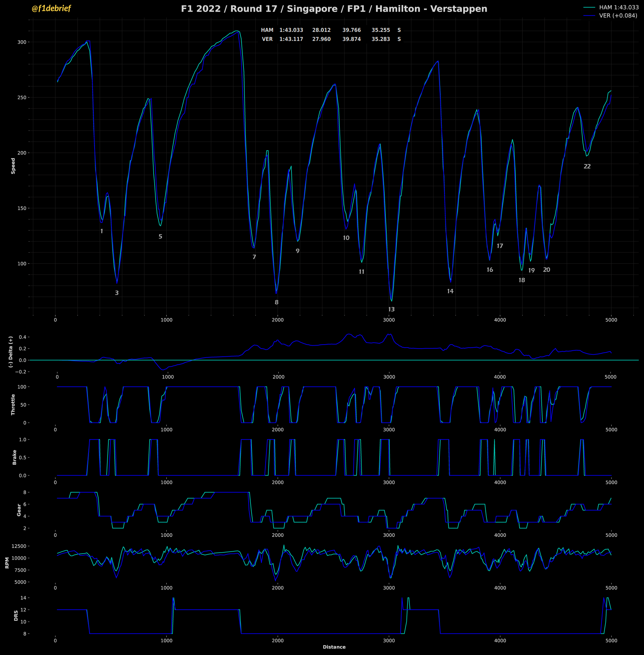Click turn 22 corner label
This screenshot has width=644, height=655.
[587, 166]
